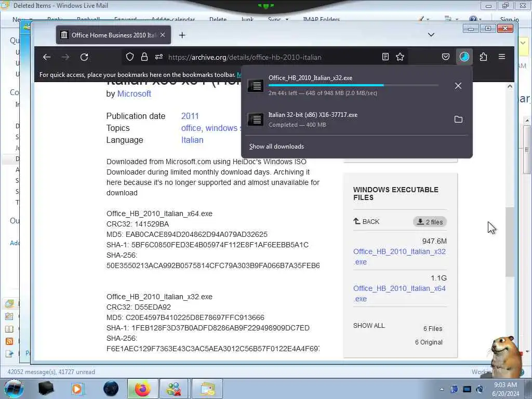Reload the archive.org page
This screenshot has width=532, height=399.
click(x=84, y=57)
